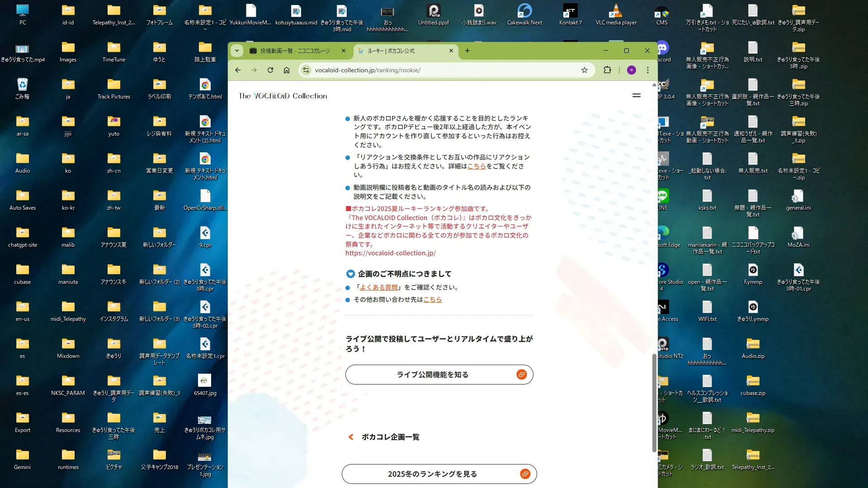Screen dimensions: 868x488
Task: Click the browser home icon
Action: [x=287, y=70]
